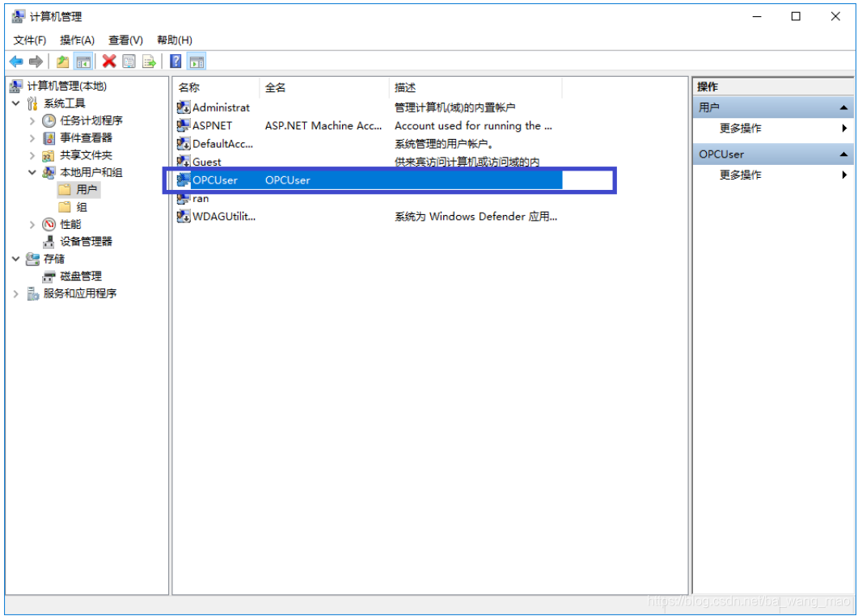858x616 pixels.
Task: Click the Export List toolbar icon
Action: [149, 61]
